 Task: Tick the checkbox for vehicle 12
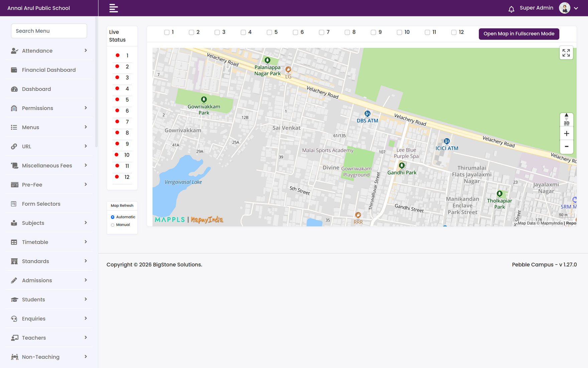454,32
